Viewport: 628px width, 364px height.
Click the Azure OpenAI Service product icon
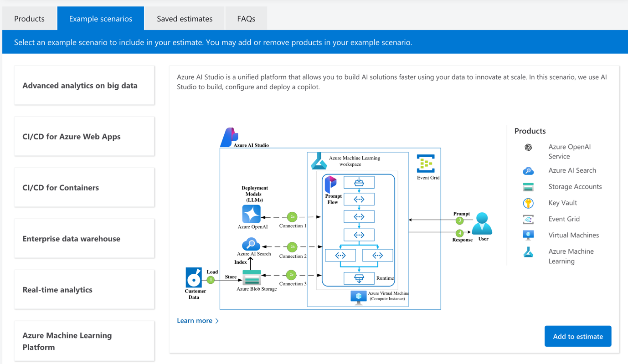(528, 147)
